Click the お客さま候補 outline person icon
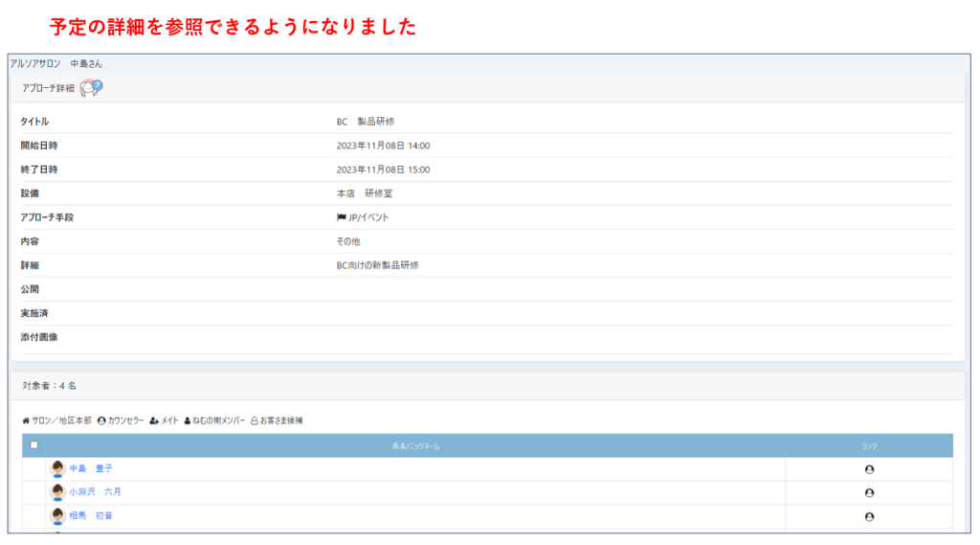This screenshot has width=980, height=545. click(x=255, y=420)
